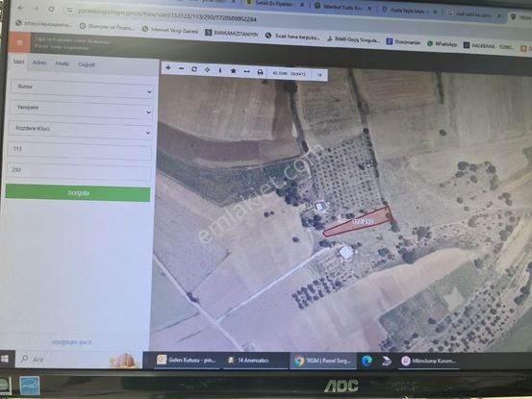Select the locate position crosshair tool

coord(207,69)
